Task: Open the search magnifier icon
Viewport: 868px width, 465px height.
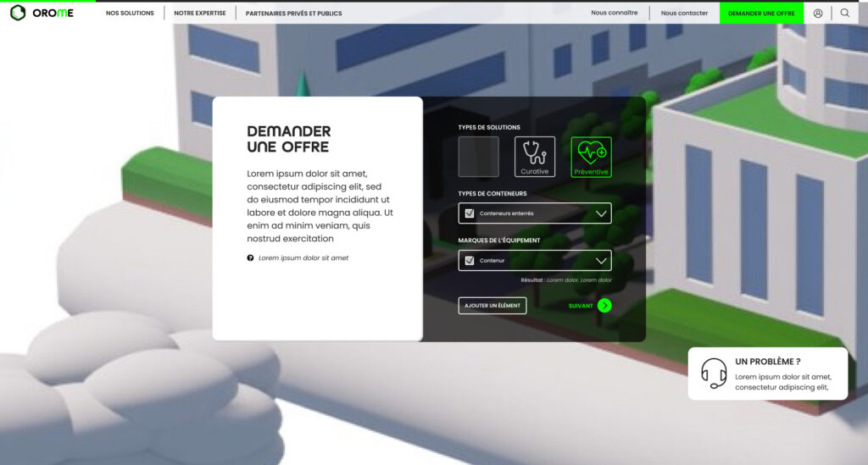Action: [845, 13]
